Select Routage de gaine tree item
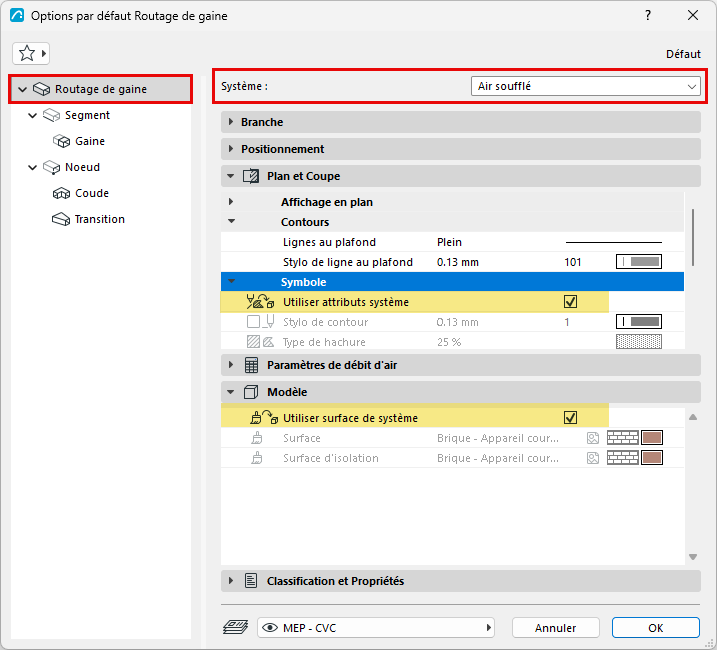This screenshot has width=717, height=650. point(101,89)
